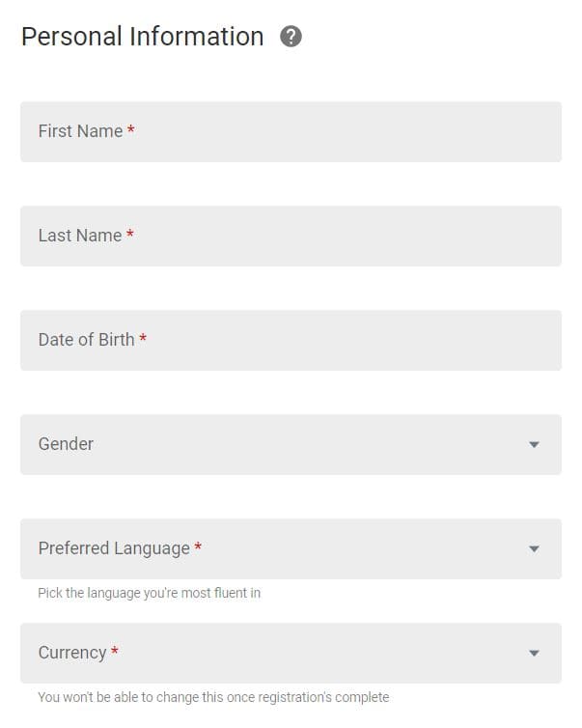Select the Date of Birth field
582x728 pixels.
(x=291, y=340)
